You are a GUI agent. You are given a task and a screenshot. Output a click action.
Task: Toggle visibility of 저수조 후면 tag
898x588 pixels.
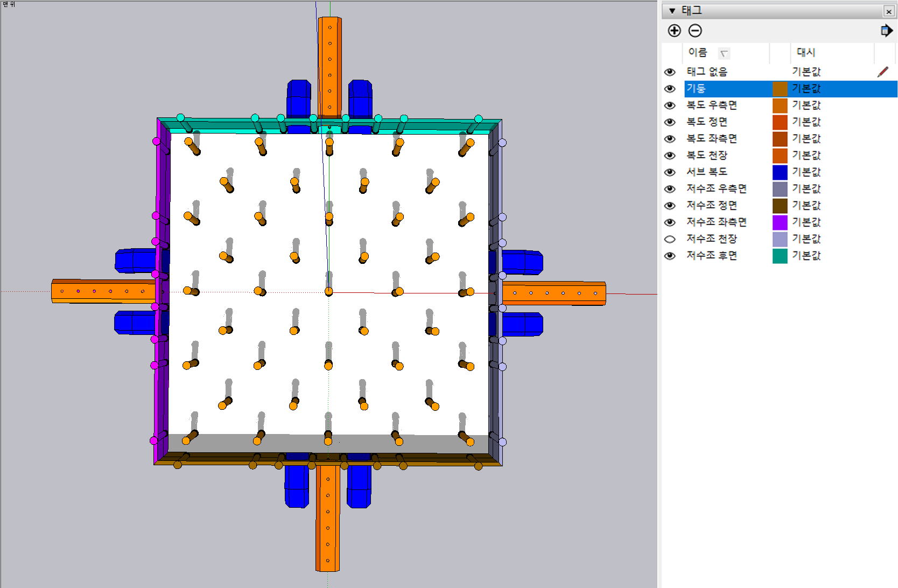click(670, 256)
